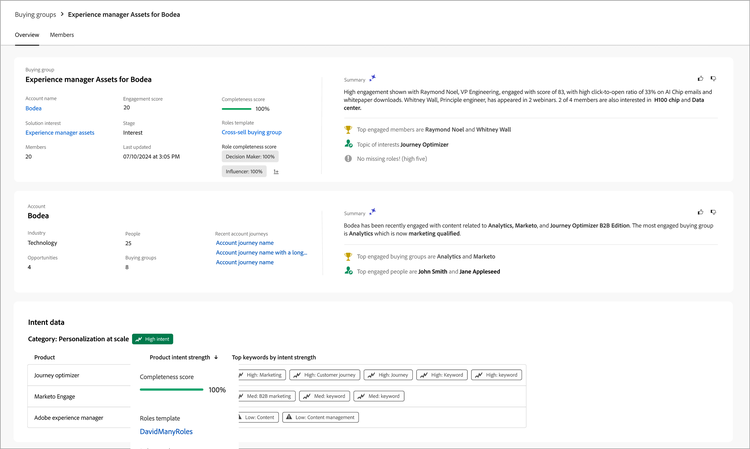The height and width of the screenshot is (449, 750).
Task: Open the truncated 'Account journey name with a long...' link
Action: pos(262,253)
